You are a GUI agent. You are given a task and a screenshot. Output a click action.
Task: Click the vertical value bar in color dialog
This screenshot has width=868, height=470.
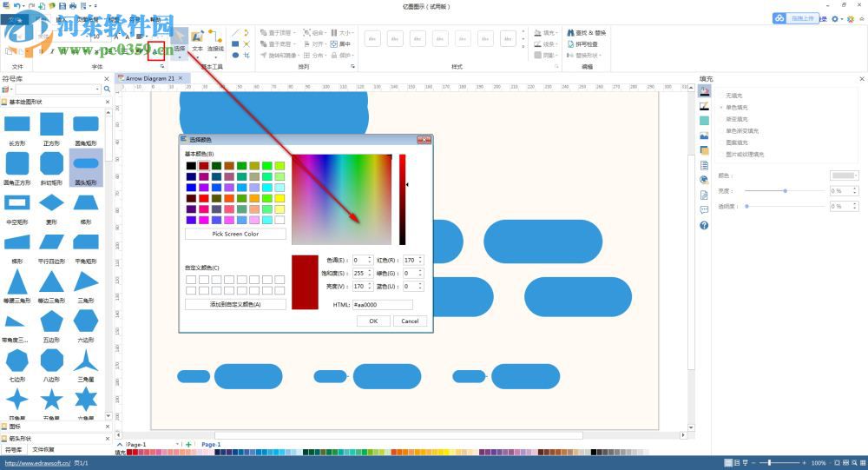coord(403,200)
